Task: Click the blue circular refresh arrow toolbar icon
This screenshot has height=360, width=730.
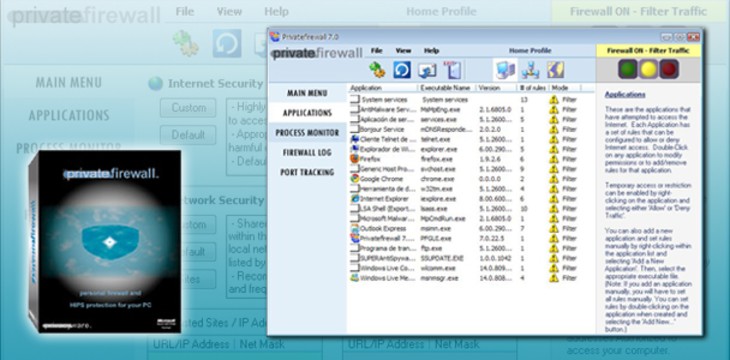Action: (402, 70)
